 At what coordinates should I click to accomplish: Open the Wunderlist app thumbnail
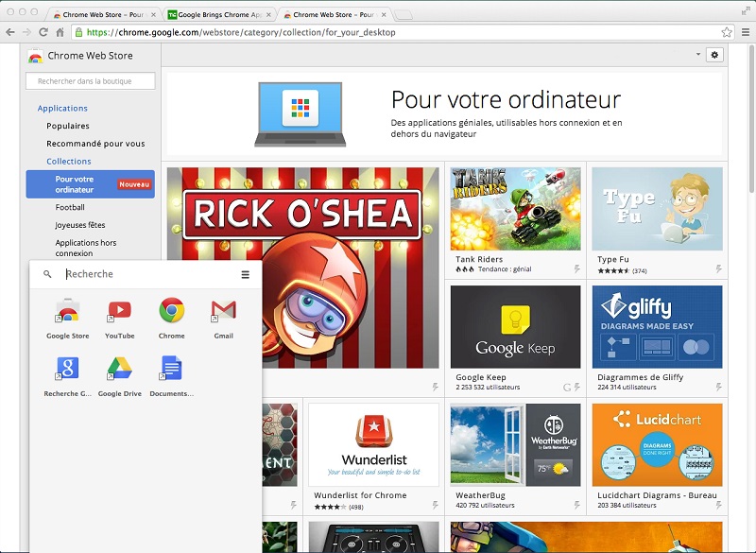[373, 445]
